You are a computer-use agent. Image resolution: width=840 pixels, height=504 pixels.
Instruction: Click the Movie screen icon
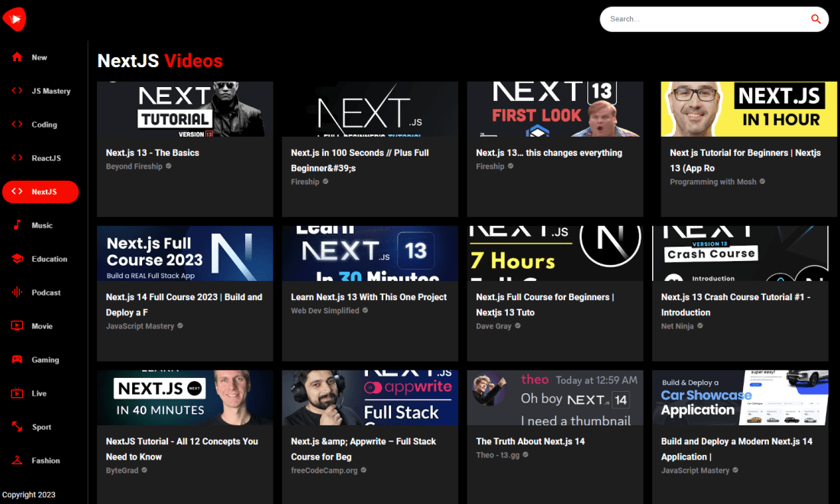17,325
